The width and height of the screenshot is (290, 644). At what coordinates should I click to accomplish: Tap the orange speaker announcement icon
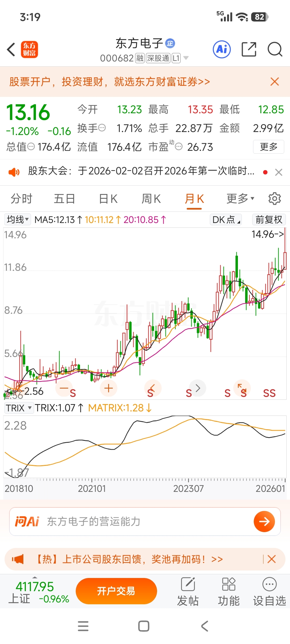tap(14, 172)
